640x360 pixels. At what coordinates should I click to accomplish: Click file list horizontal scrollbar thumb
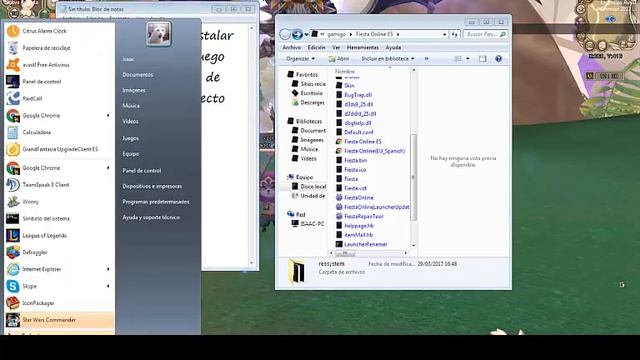(345, 253)
